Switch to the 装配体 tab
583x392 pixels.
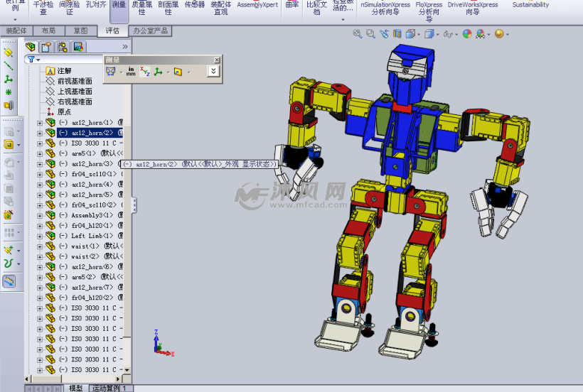click(16, 31)
